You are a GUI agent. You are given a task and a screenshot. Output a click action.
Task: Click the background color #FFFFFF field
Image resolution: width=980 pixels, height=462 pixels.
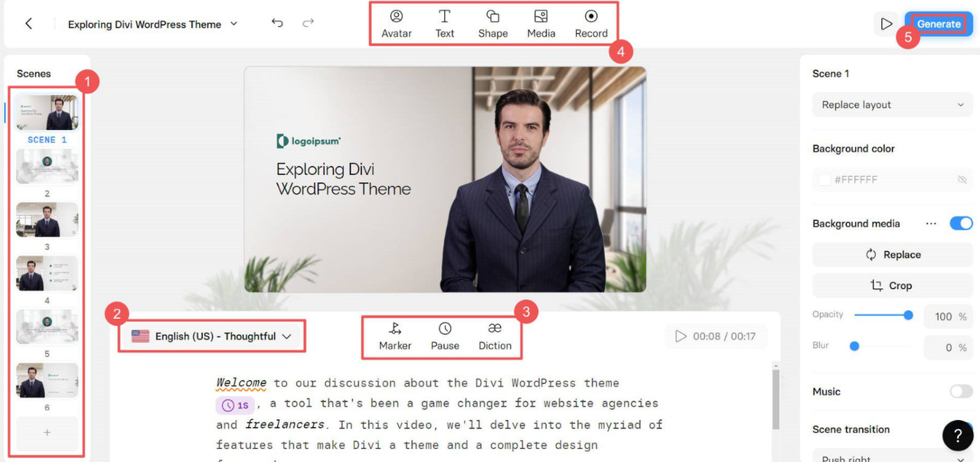point(893,180)
